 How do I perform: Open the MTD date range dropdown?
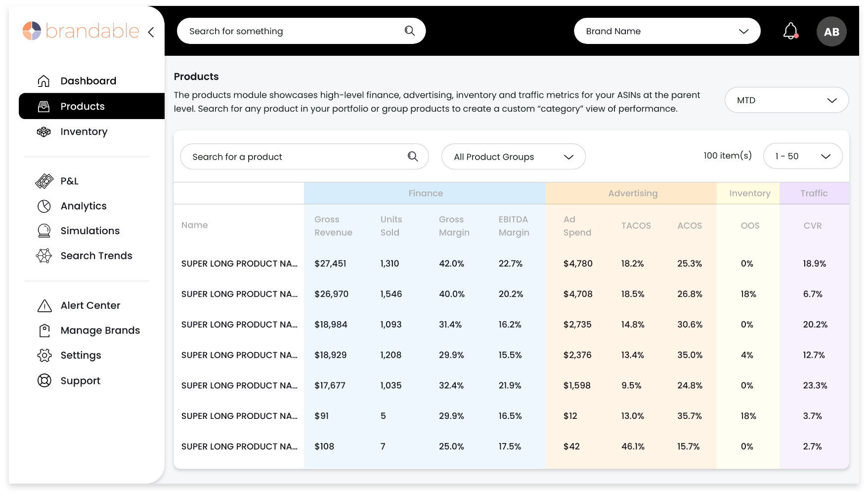(786, 100)
